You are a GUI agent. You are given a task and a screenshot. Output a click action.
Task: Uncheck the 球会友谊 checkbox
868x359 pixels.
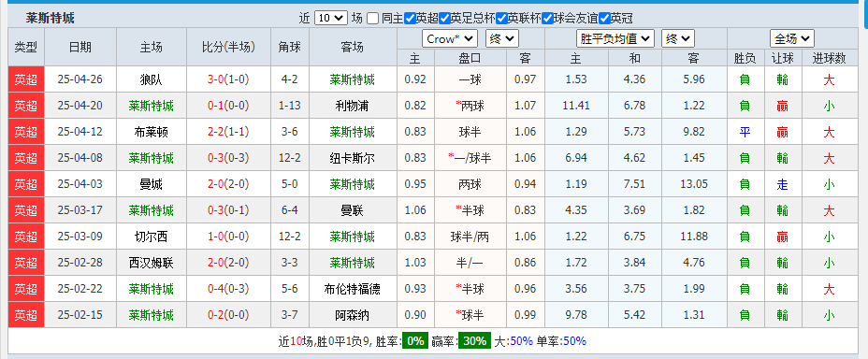click(547, 19)
